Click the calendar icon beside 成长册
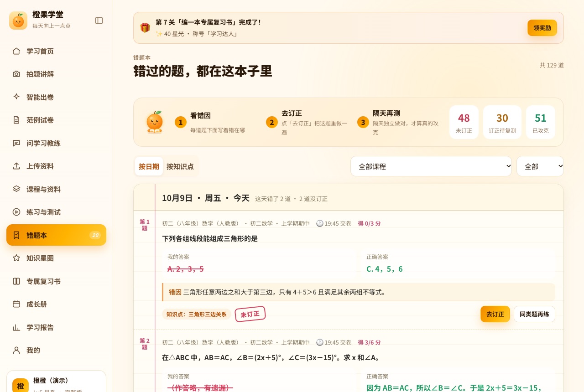Viewport: 584px width, 392px height. 16,304
